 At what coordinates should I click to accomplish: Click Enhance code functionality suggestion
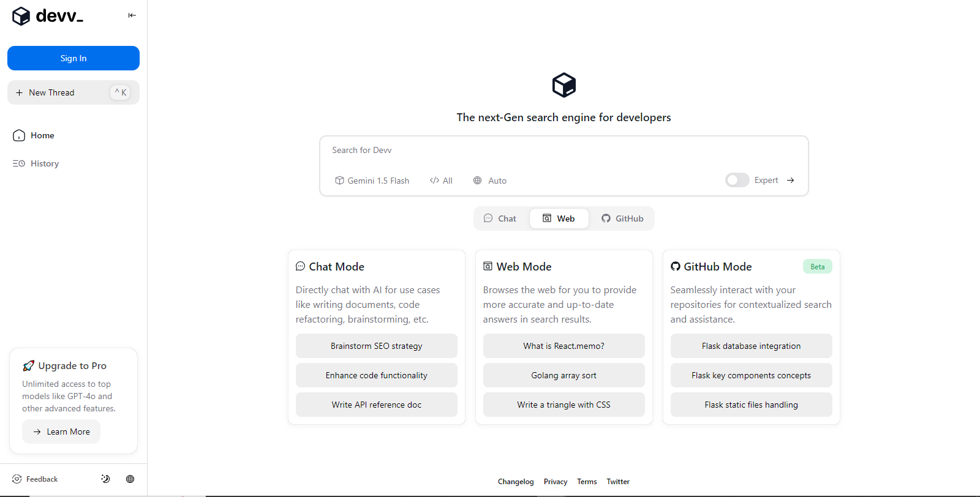[x=377, y=375]
